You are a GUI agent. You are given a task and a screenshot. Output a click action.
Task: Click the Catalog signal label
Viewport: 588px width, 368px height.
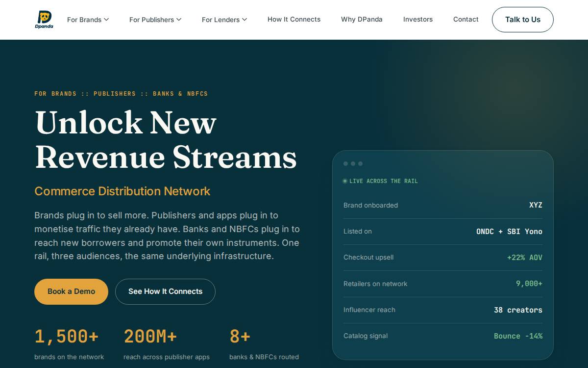(366, 336)
